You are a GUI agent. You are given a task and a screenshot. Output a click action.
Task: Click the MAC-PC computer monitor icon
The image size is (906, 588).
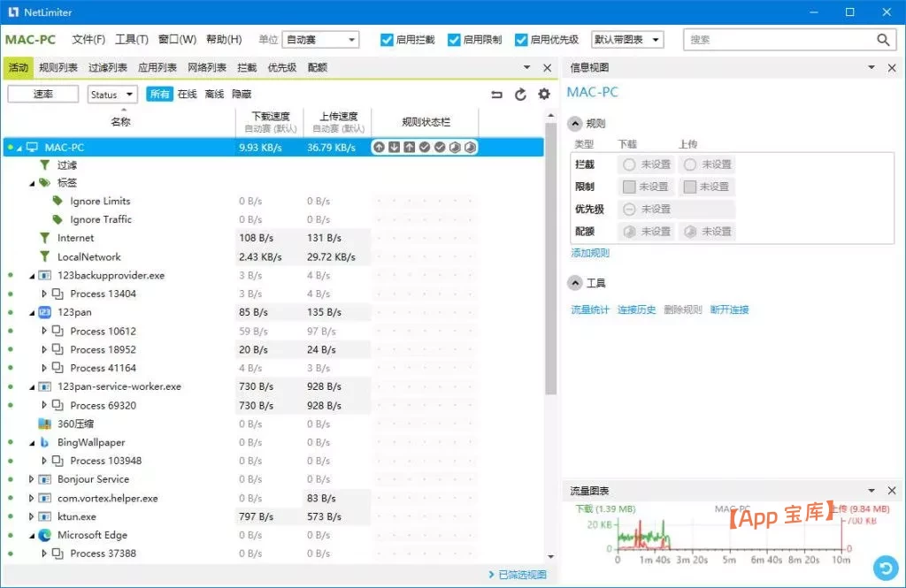(33, 148)
